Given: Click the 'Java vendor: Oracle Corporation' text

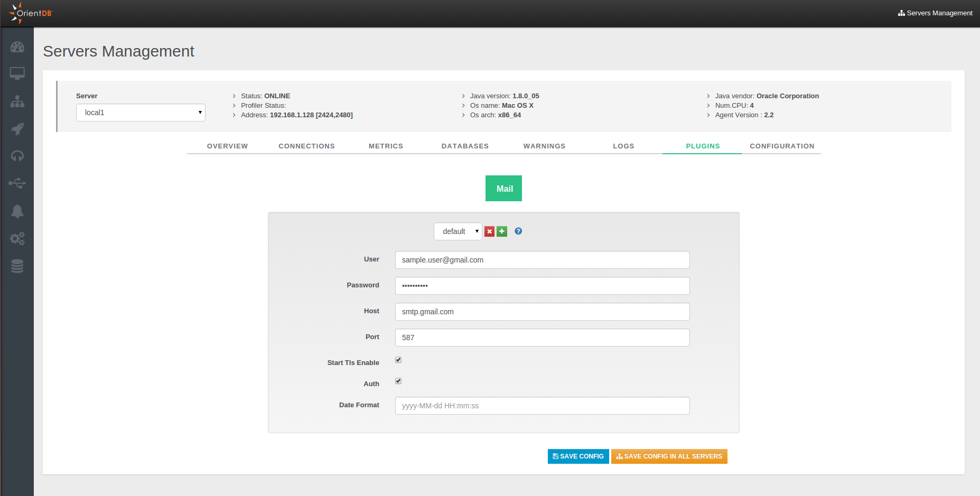Looking at the screenshot, I should tap(767, 96).
